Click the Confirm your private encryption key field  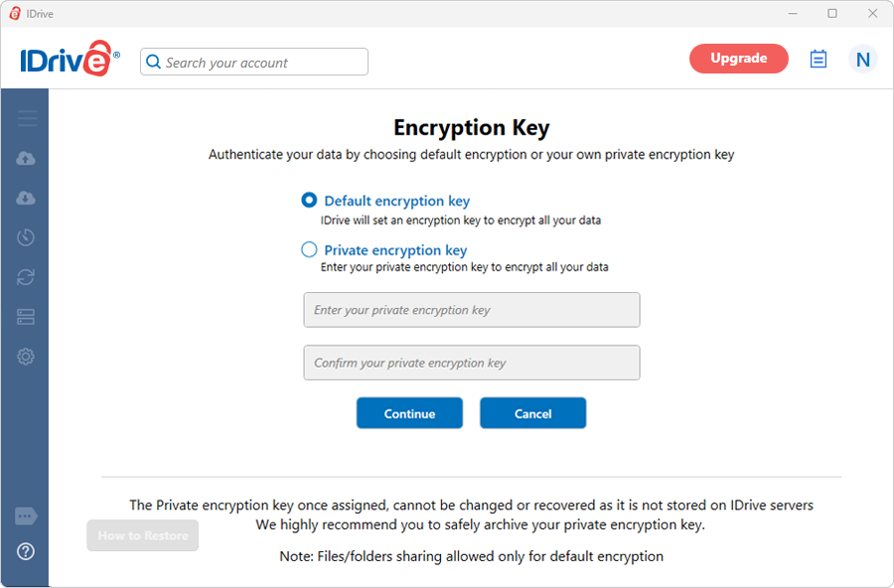(472, 363)
